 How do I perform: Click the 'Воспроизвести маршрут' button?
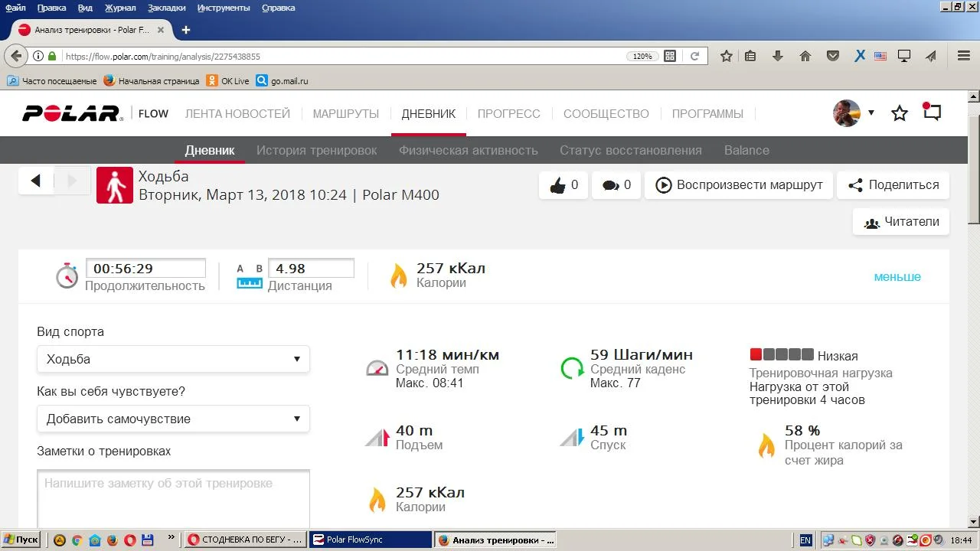point(738,185)
